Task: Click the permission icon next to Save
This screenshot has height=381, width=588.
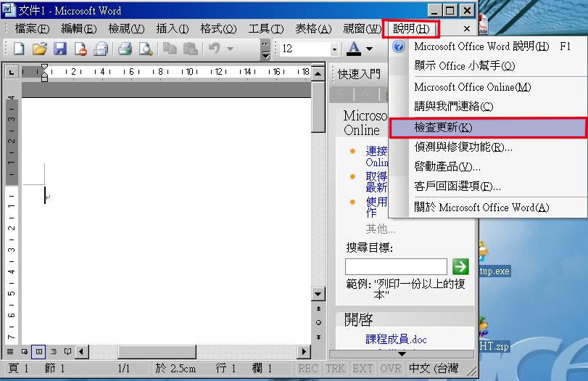Action: [80, 49]
